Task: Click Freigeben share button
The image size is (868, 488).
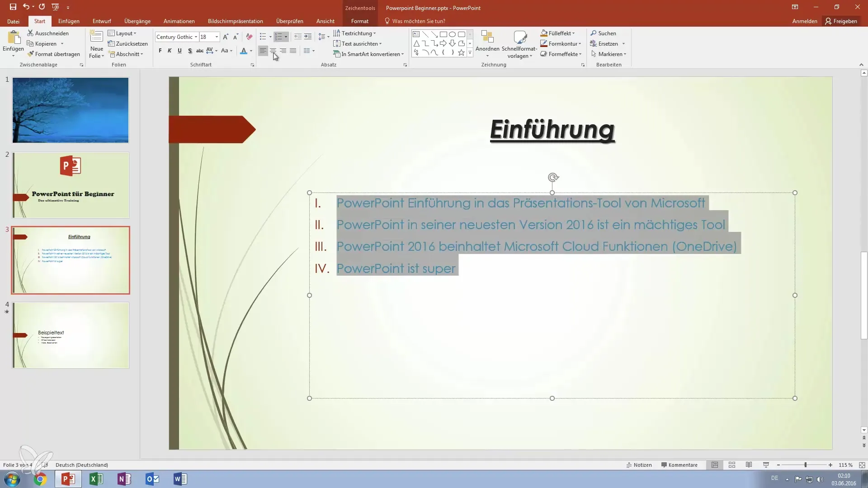Action: coord(841,21)
